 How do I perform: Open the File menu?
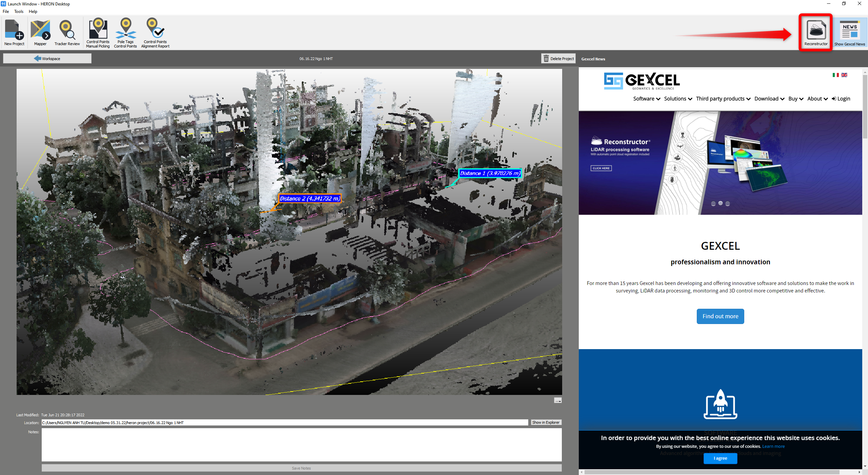(6, 12)
